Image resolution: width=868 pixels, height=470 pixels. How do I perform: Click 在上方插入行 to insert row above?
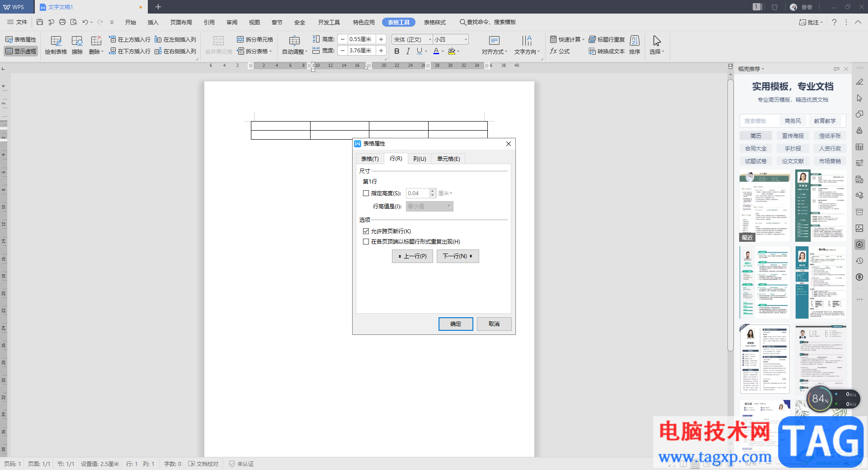(130, 40)
